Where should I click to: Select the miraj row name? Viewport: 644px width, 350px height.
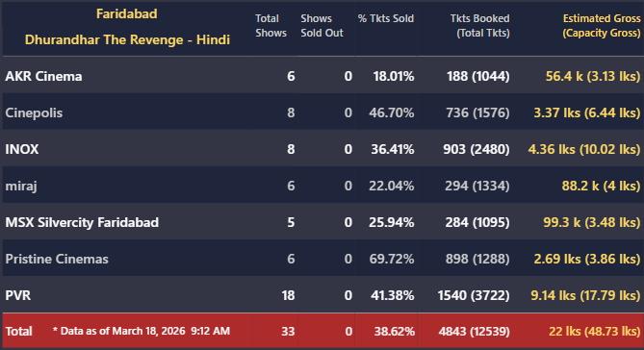(x=21, y=186)
